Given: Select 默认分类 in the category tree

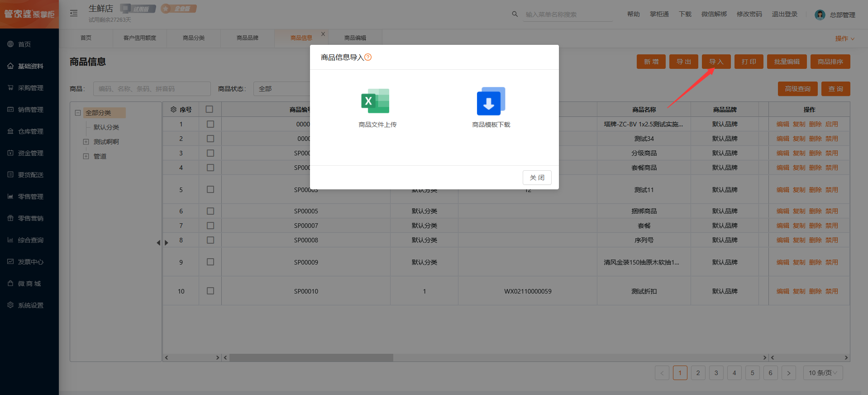Looking at the screenshot, I should tap(106, 127).
